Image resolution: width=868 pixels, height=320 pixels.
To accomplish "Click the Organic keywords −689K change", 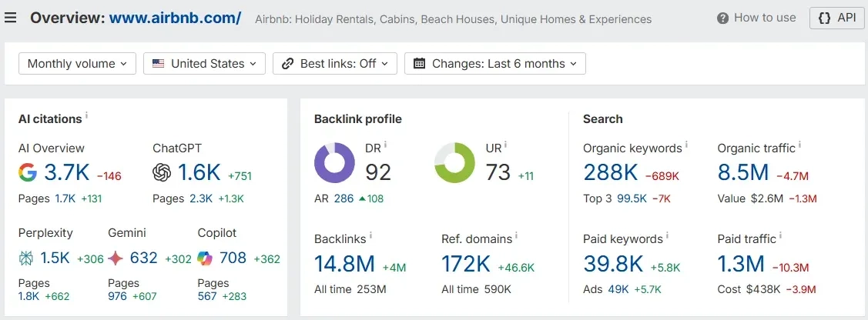I will [x=662, y=176].
